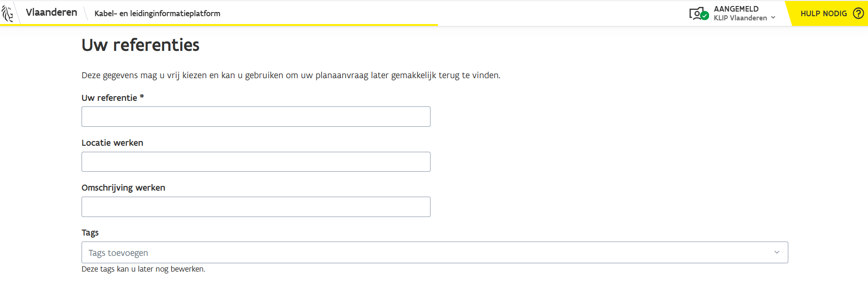
Task: Click the Vlaanderen lion logo icon
Action: click(7, 13)
